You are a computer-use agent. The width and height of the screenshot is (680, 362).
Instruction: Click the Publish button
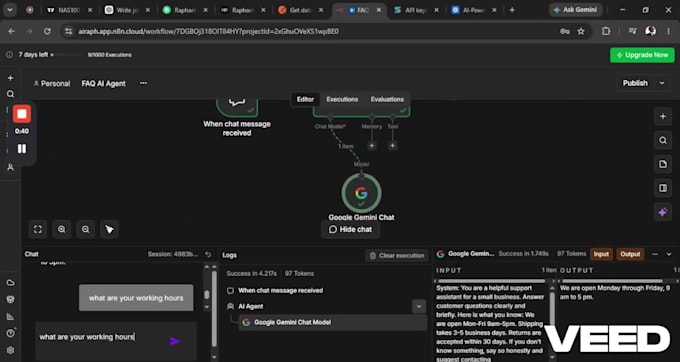pos(635,83)
